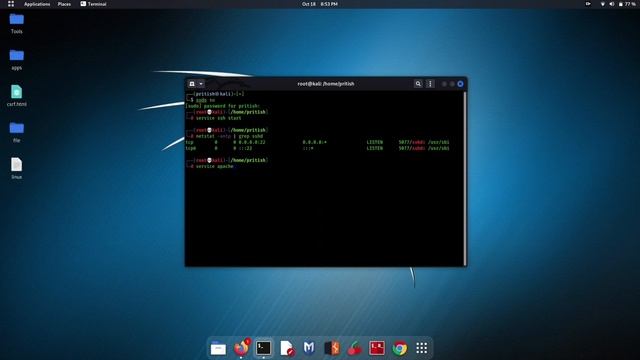The width and height of the screenshot is (640, 360).
Task: Switch to the Terminal icon in the dock
Action: pyautogui.click(x=264, y=348)
